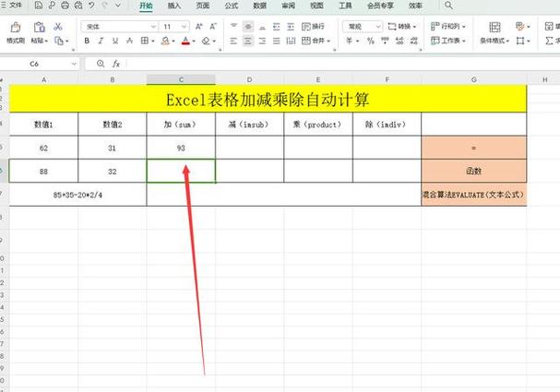Viewport: 560px width, 392px height.
Task: Open the font size dropdown showing 11
Action: click(x=184, y=27)
